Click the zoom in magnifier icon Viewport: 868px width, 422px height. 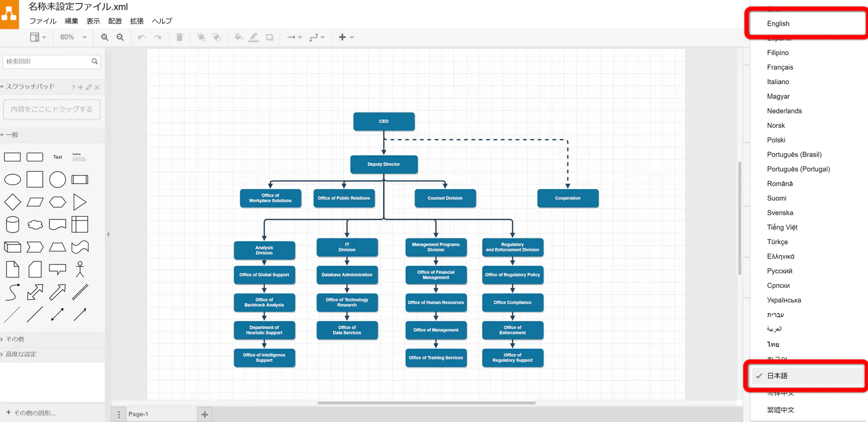pos(105,37)
